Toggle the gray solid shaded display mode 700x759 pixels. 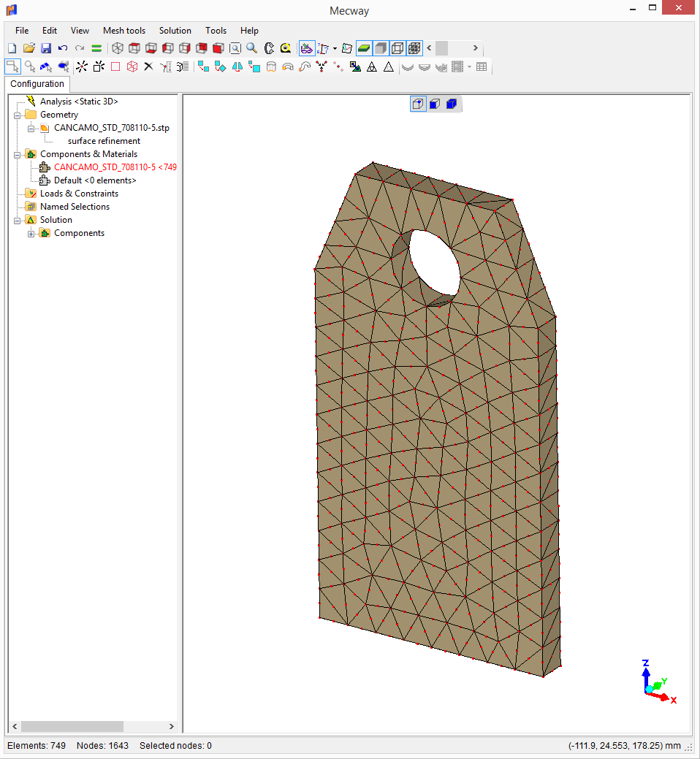[x=381, y=48]
